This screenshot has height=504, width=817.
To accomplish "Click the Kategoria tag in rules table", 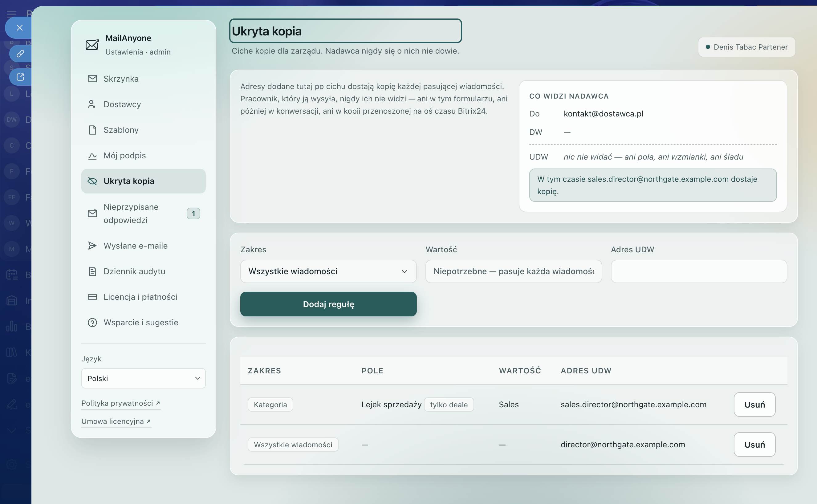I will [x=270, y=405].
